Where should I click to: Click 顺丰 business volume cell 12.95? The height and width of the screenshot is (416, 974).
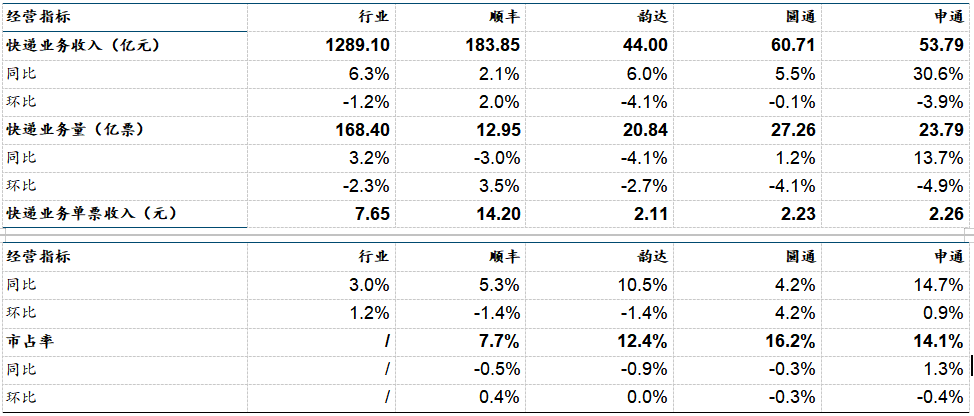499,130
